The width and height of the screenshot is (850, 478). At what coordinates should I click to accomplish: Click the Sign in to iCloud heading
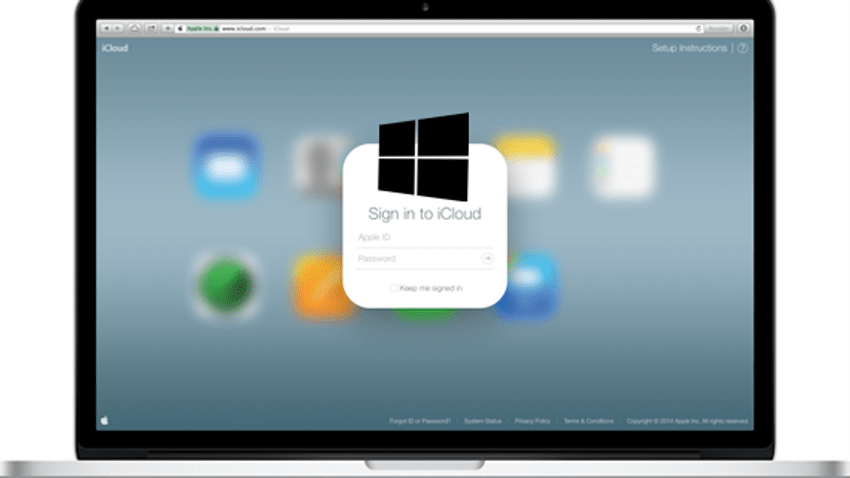click(x=424, y=214)
